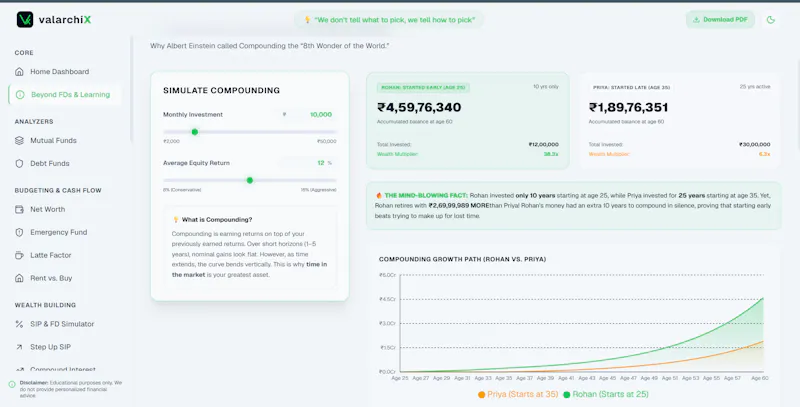Screen dimensions: 800x407
Task: Click the 38.3x wealth multiplier value
Action: pyautogui.click(x=551, y=154)
